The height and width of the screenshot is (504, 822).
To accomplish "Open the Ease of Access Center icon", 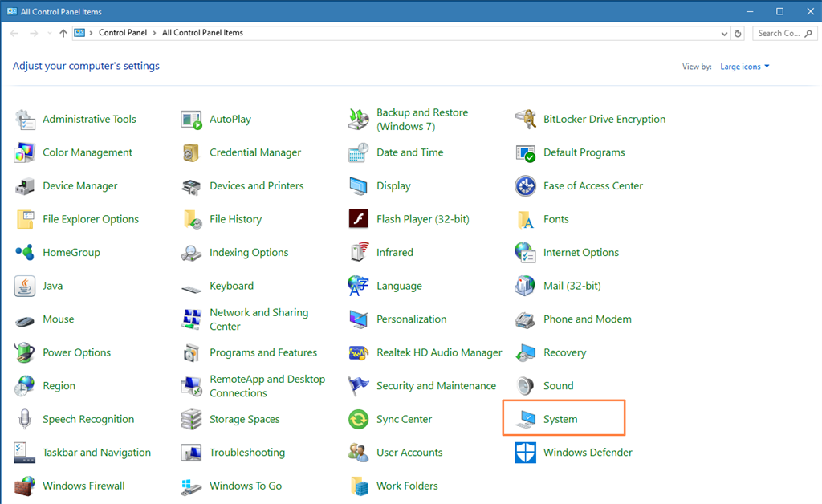I will 525,186.
